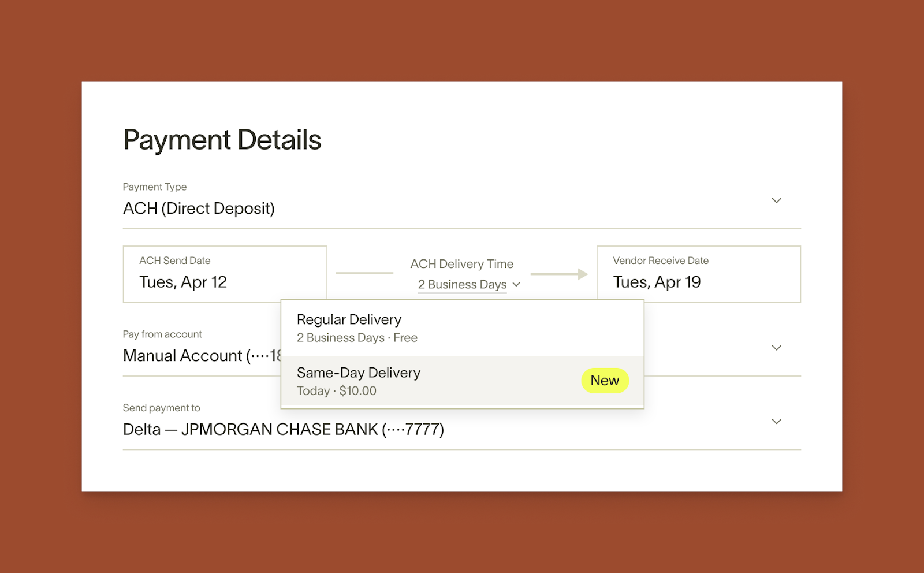Expand the Send payment to chevron
This screenshot has height=573, width=924.
tap(776, 422)
